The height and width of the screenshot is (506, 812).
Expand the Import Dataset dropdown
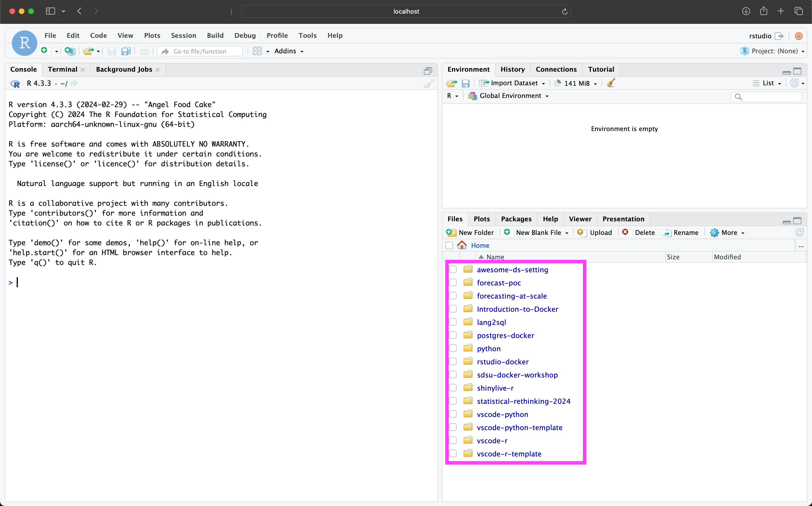point(512,83)
